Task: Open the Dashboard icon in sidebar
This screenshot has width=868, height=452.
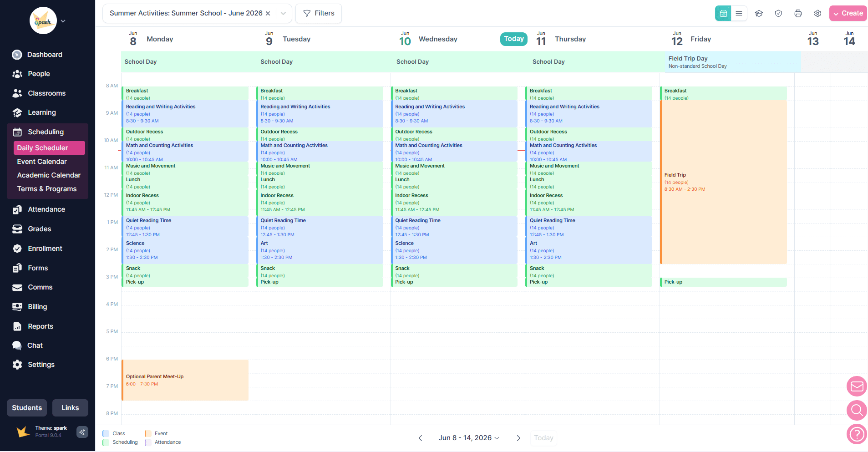Action: pos(17,55)
